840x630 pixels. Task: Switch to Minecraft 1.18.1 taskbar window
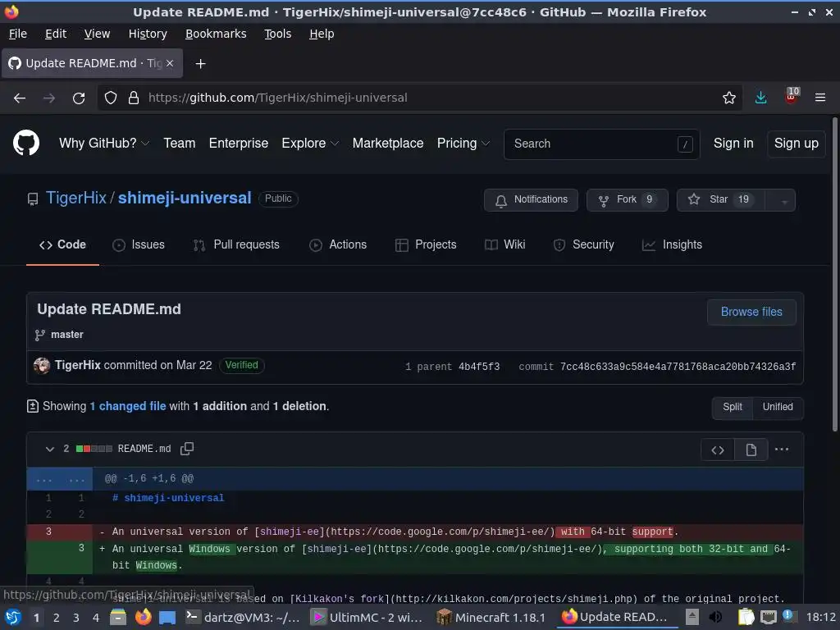pyautogui.click(x=491, y=617)
